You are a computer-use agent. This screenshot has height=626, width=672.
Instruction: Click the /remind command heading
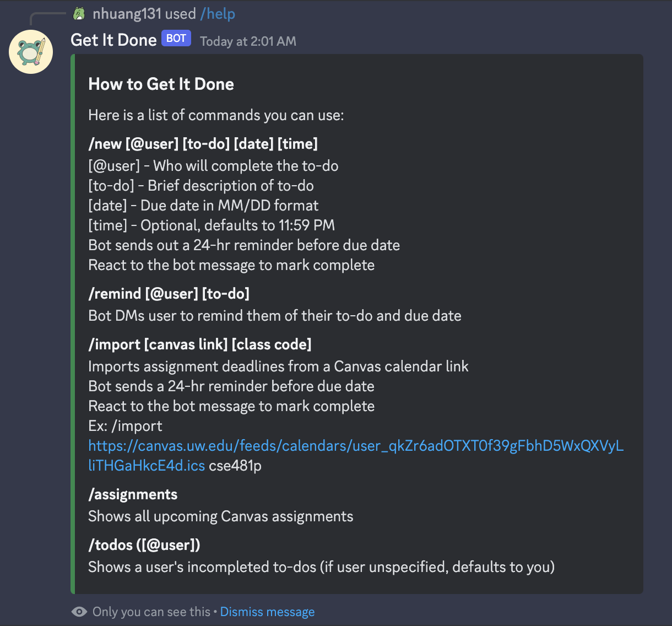[x=169, y=294]
